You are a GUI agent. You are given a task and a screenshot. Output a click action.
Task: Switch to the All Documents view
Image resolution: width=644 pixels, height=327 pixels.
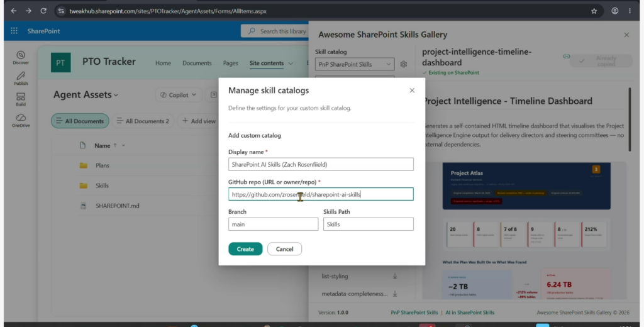pos(80,121)
